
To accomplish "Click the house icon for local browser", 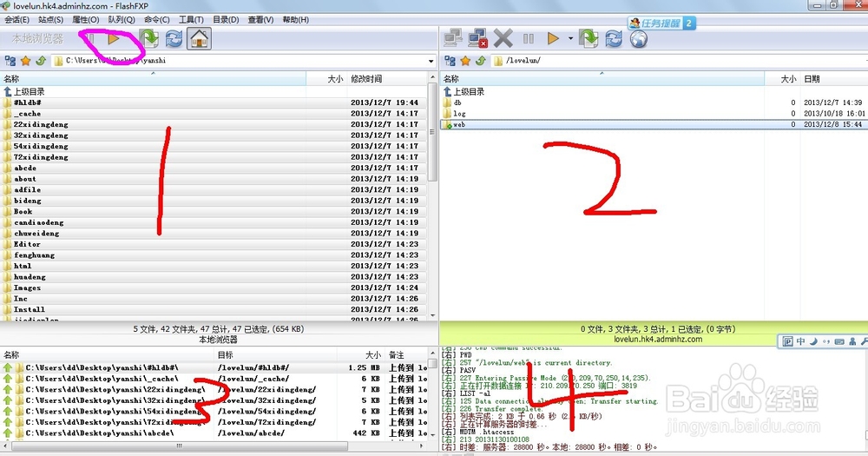I will pos(200,39).
